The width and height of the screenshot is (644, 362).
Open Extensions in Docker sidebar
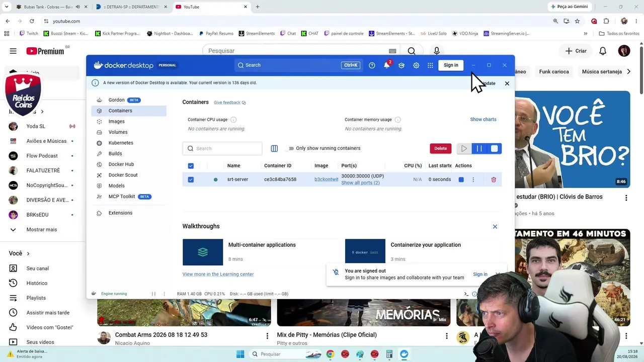129,213
